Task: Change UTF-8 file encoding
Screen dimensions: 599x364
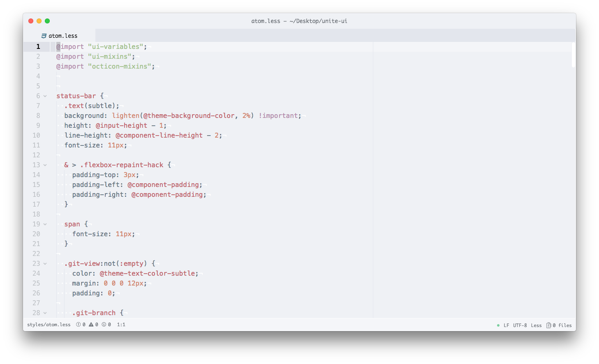Action: (x=520, y=325)
